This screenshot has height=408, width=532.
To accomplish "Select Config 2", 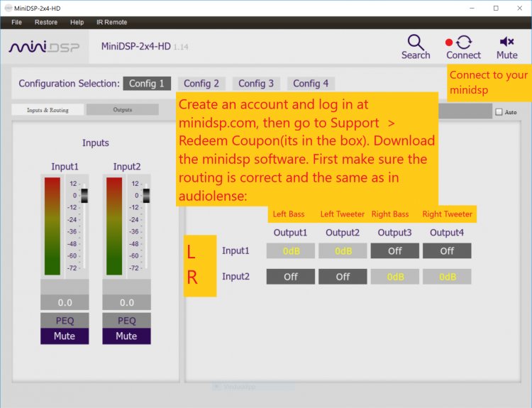I will (x=201, y=84).
